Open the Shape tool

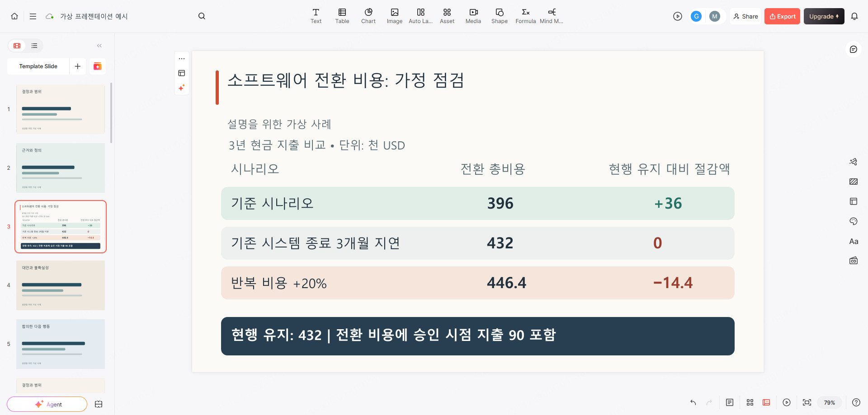pos(500,16)
